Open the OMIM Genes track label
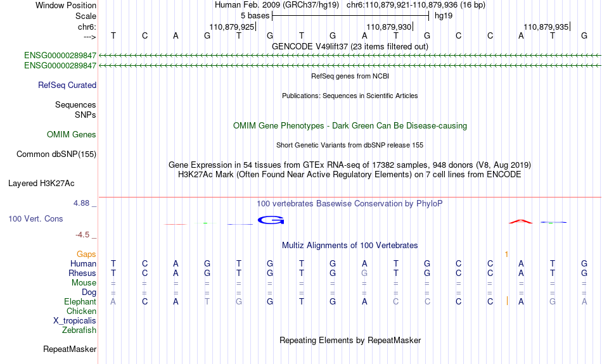The height and width of the screenshot is (364, 602). (71, 135)
